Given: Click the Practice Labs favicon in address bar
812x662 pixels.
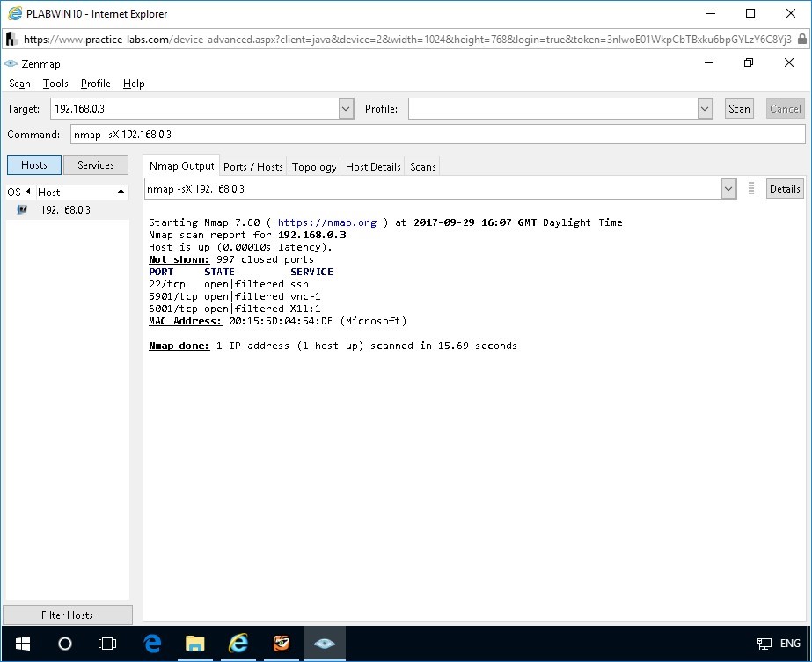Looking at the screenshot, I should pos(11,39).
